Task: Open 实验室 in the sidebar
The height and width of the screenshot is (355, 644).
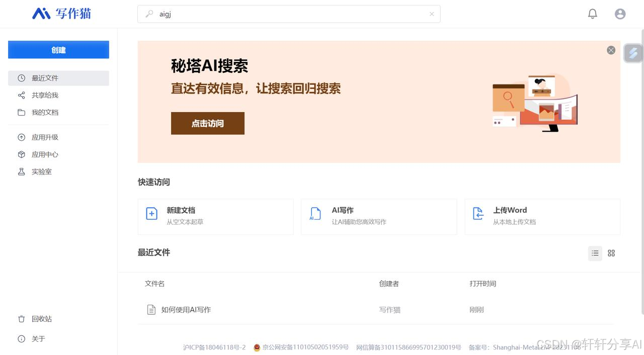Action: coord(58,171)
